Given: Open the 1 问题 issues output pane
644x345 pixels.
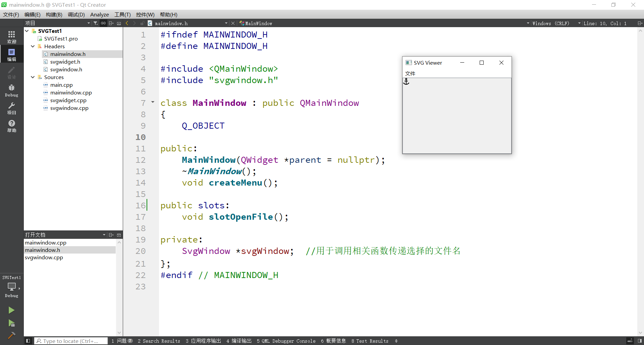Looking at the screenshot, I should click(122, 341).
